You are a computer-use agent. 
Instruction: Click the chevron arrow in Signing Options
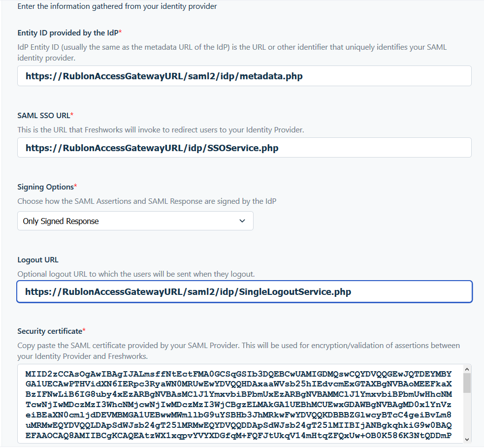242,221
